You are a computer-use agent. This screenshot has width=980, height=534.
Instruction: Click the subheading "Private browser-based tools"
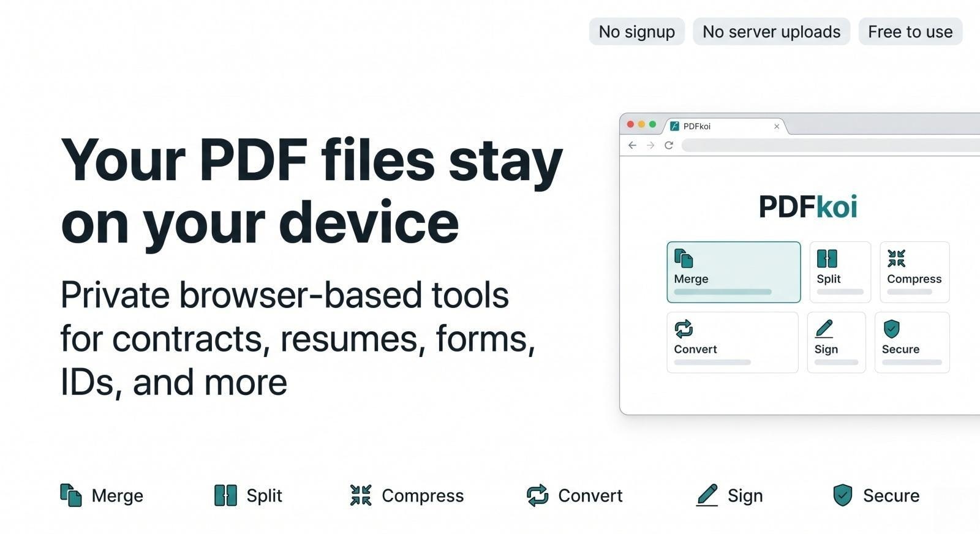click(285, 295)
